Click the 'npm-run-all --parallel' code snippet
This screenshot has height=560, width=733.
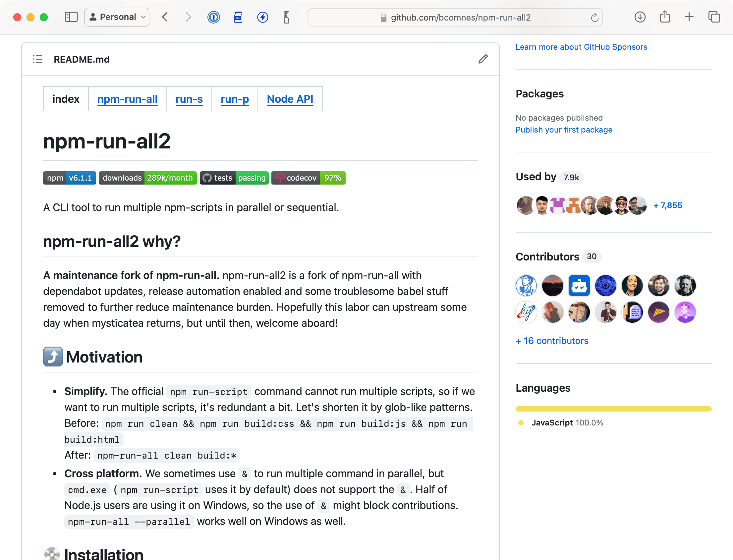(129, 522)
